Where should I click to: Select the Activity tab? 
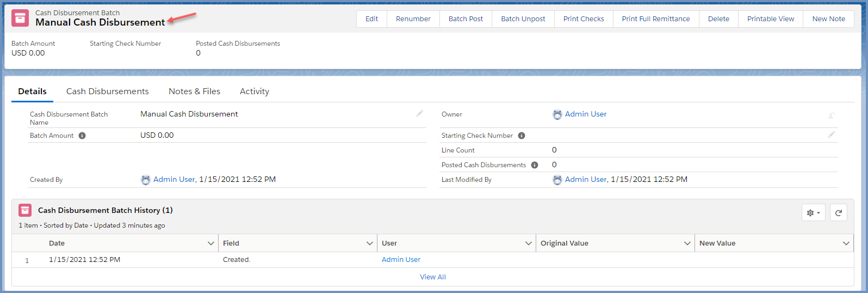254,91
